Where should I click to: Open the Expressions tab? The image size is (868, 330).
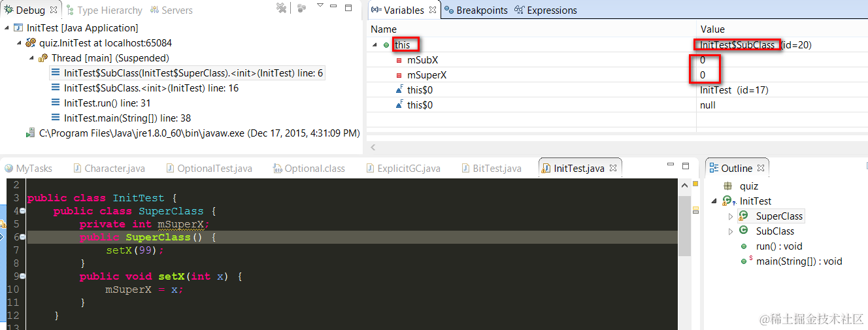click(x=545, y=10)
